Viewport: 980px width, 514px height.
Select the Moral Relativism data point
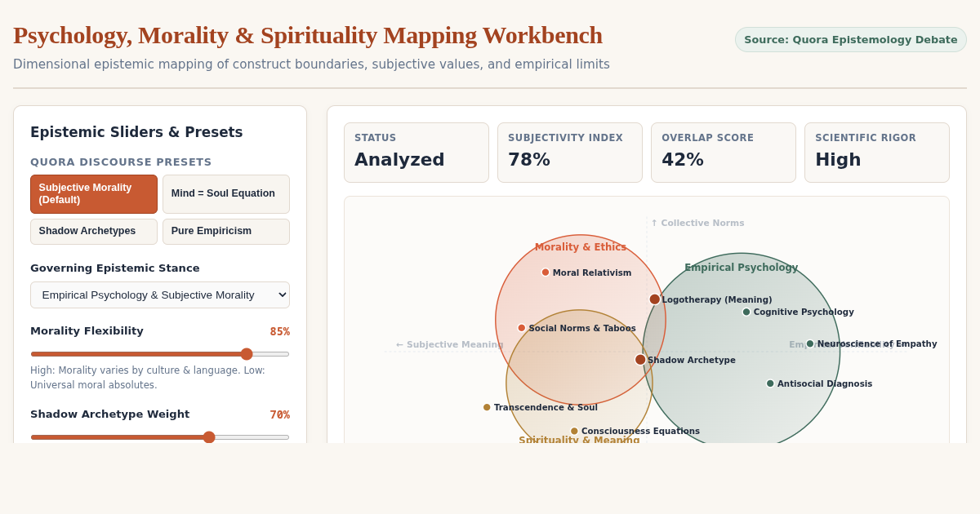[x=546, y=273]
